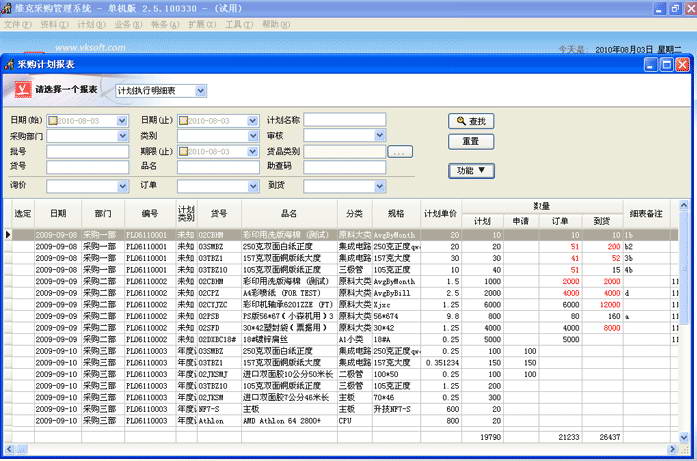The height and width of the screenshot is (461, 697).
Task: Click the horizontal scrollbar left arrow
Action: (x=9, y=449)
